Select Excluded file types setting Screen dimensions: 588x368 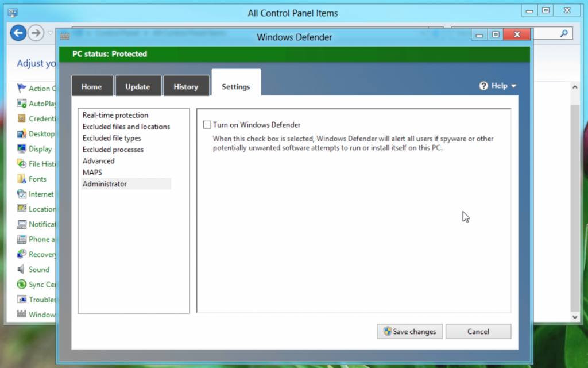(112, 138)
